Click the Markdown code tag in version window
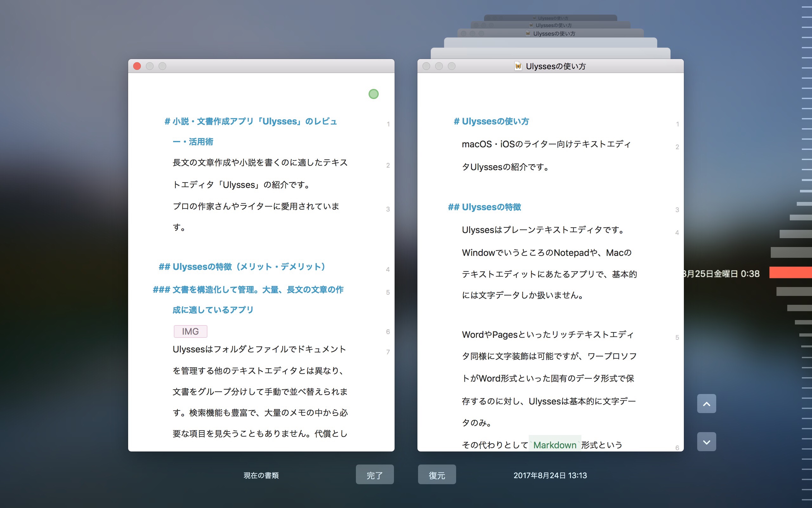This screenshot has height=508, width=812. click(x=555, y=445)
